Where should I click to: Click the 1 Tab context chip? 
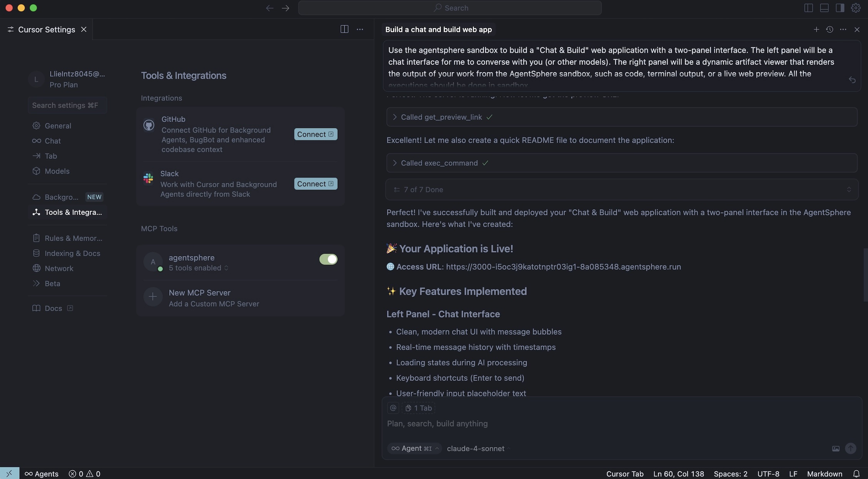point(419,408)
